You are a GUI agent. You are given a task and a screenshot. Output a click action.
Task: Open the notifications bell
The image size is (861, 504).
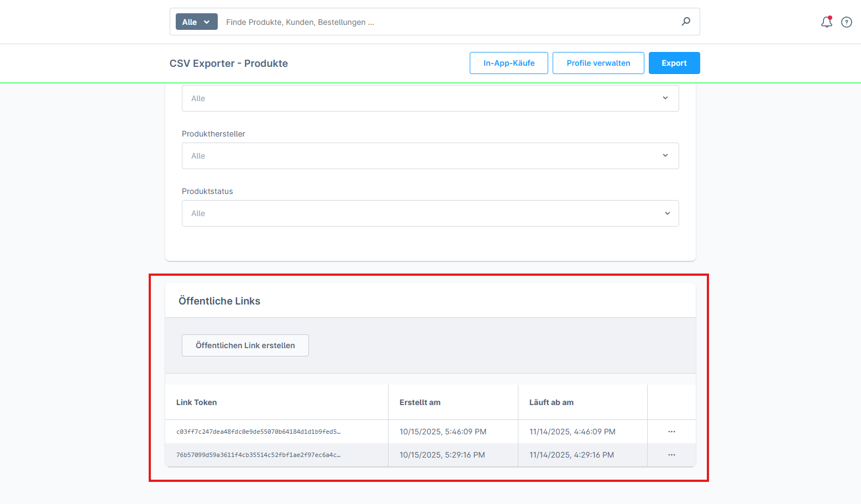[x=826, y=22]
